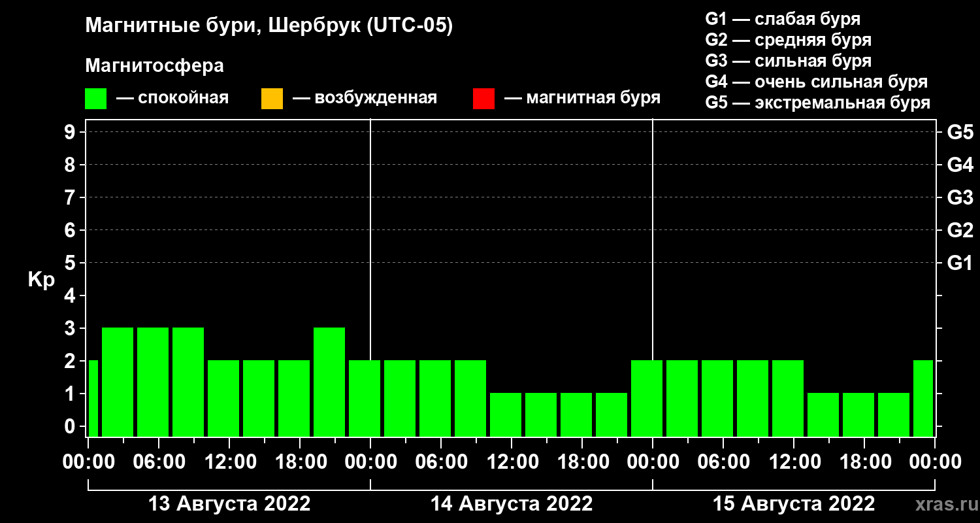The height and width of the screenshot is (523, 980).
Task: Click the 'G3' label on the right axis
Action: pos(960,197)
